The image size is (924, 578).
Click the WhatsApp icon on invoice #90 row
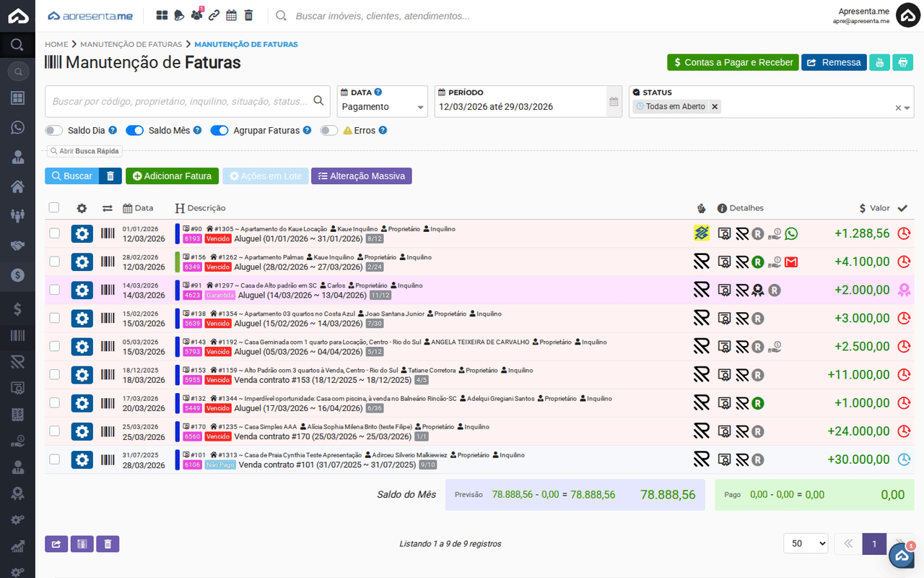click(x=791, y=233)
